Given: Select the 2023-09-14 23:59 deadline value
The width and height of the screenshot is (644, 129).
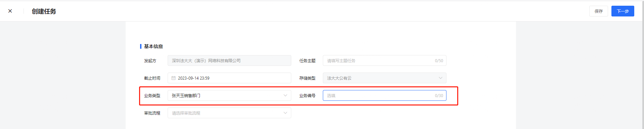Looking at the screenshot, I should pos(194,78).
